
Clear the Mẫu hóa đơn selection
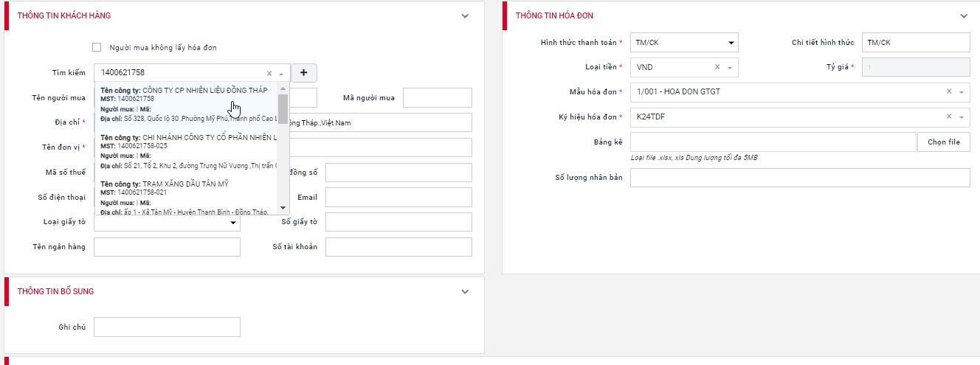coord(949,92)
